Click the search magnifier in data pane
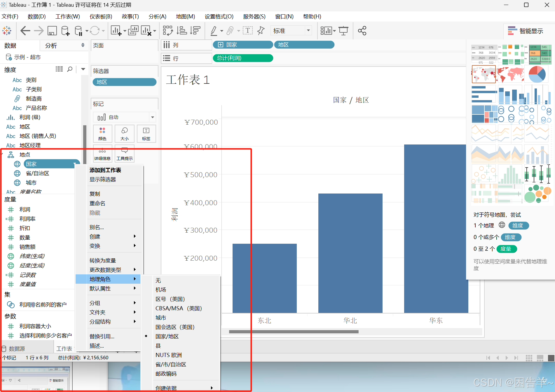 70,69
